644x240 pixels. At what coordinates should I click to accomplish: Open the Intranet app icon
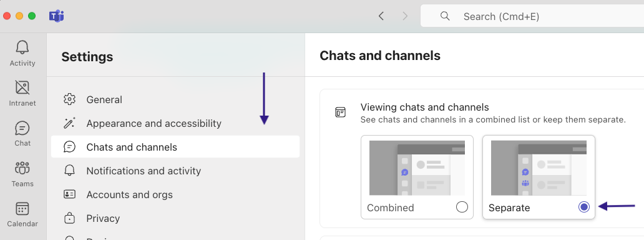pyautogui.click(x=22, y=87)
